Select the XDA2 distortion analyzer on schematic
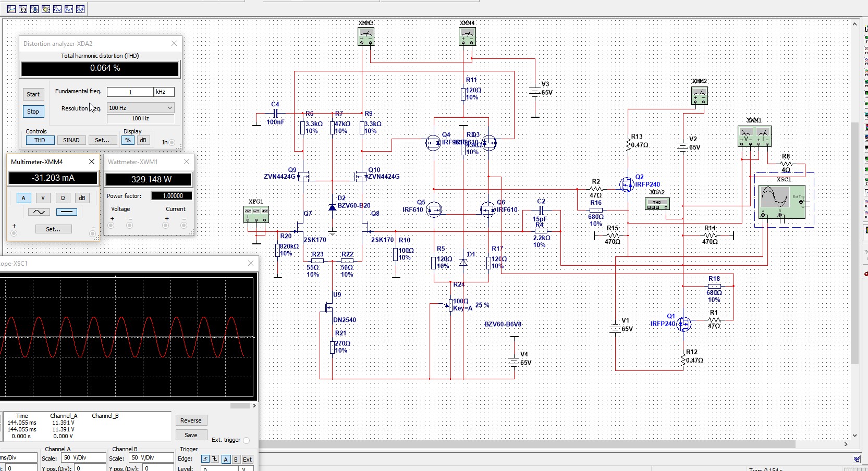The width and height of the screenshot is (868, 471). 657,204
